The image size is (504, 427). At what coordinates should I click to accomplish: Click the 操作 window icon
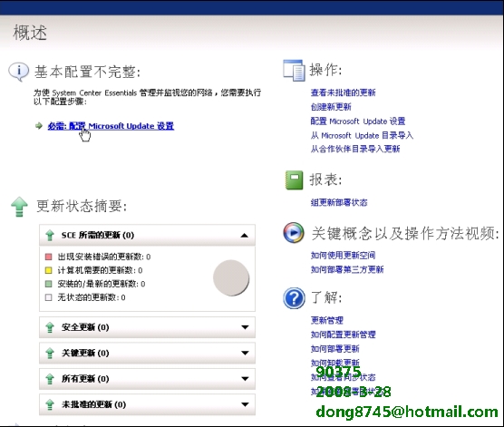click(x=294, y=70)
